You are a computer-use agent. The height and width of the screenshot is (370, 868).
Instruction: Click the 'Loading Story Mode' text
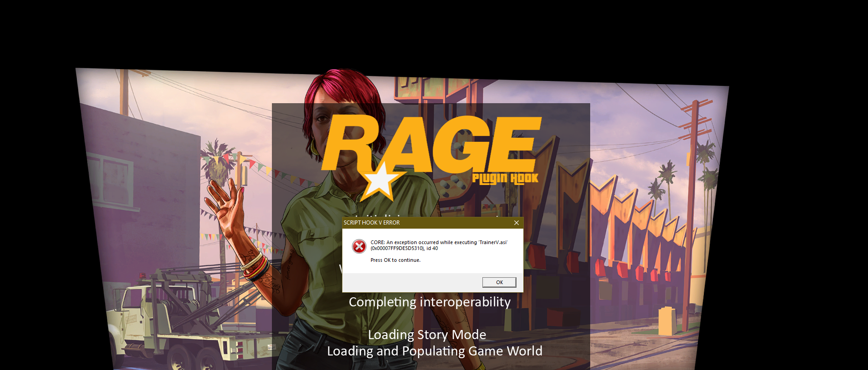coord(427,335)
